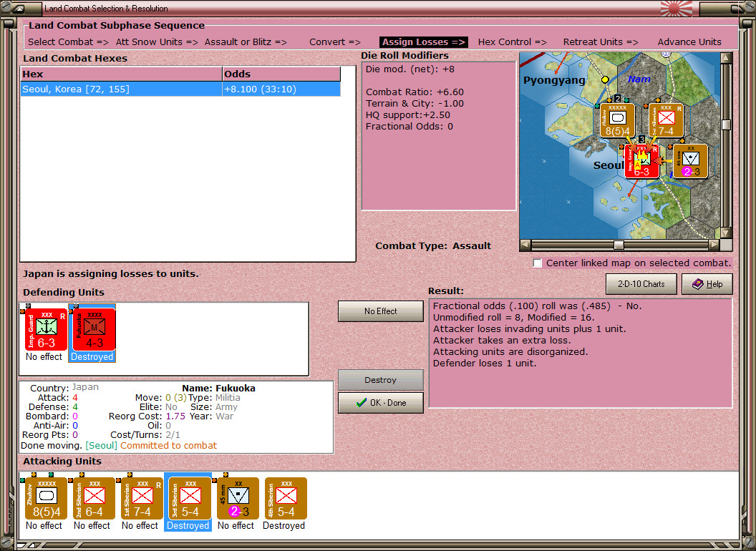
Task: Click the map's vertical scrollbar thumb
Action: point(726,125)
